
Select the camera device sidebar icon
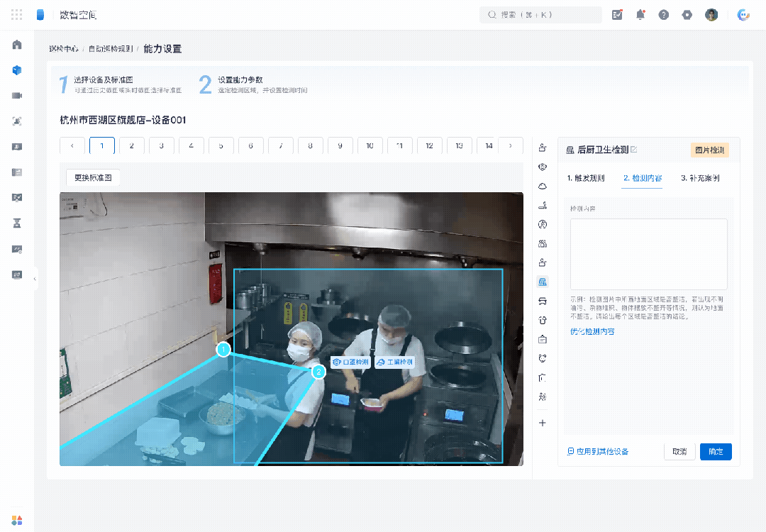pyautogui.click(x=17, y=95)
